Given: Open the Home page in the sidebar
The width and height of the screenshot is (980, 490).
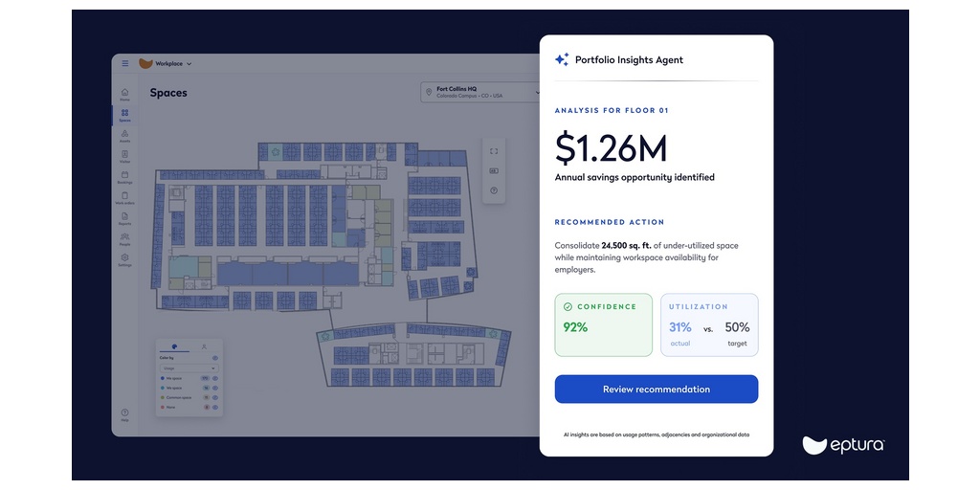Looking at the screenshot, I should [x=125, y=95].
